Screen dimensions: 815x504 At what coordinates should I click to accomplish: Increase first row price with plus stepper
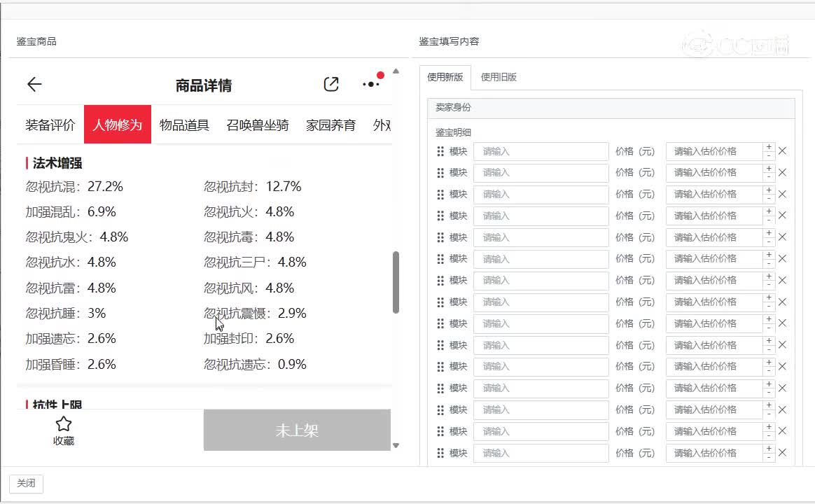769,148
